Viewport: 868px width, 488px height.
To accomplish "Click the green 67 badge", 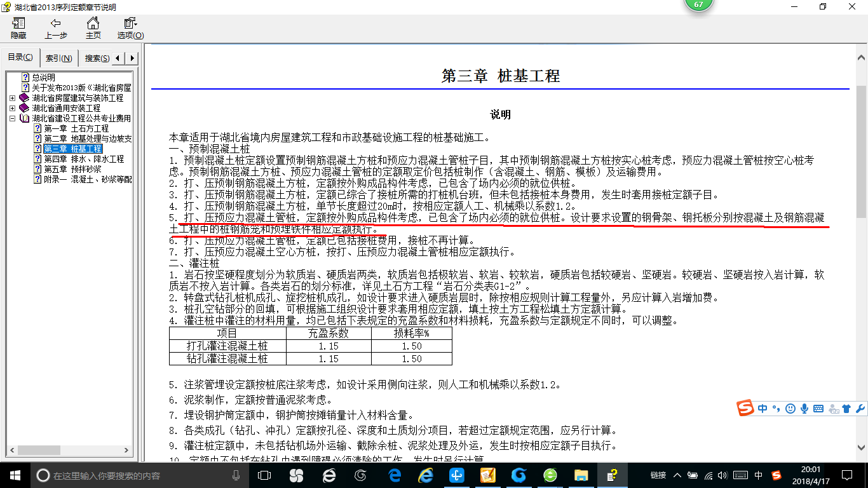I will coord(698,4).
